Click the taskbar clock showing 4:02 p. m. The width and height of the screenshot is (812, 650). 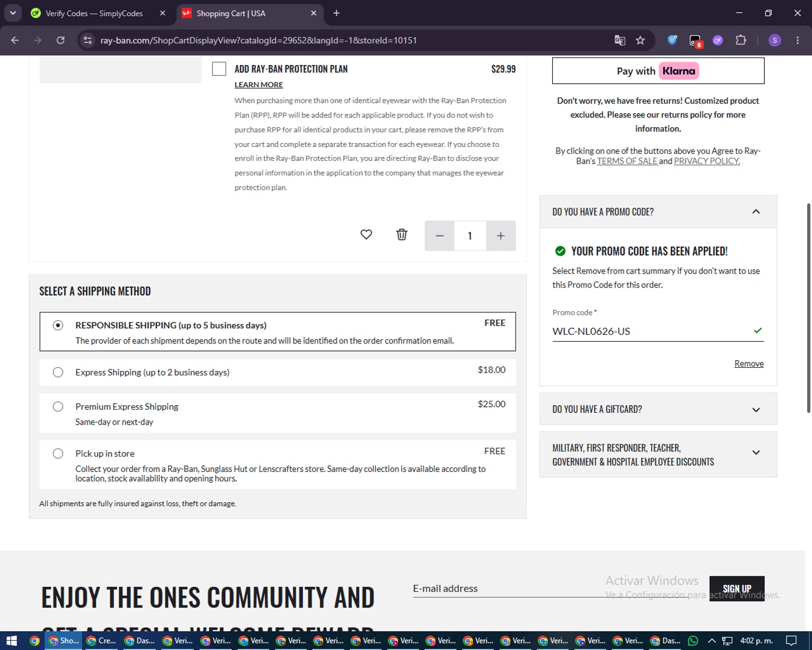coord(756,641)
